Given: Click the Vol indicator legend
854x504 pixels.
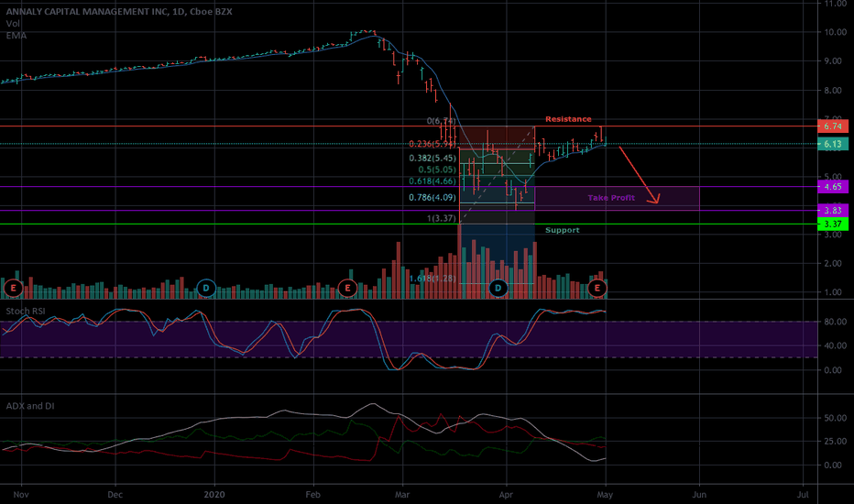Looking at the screenshot, I should point(13,24).
